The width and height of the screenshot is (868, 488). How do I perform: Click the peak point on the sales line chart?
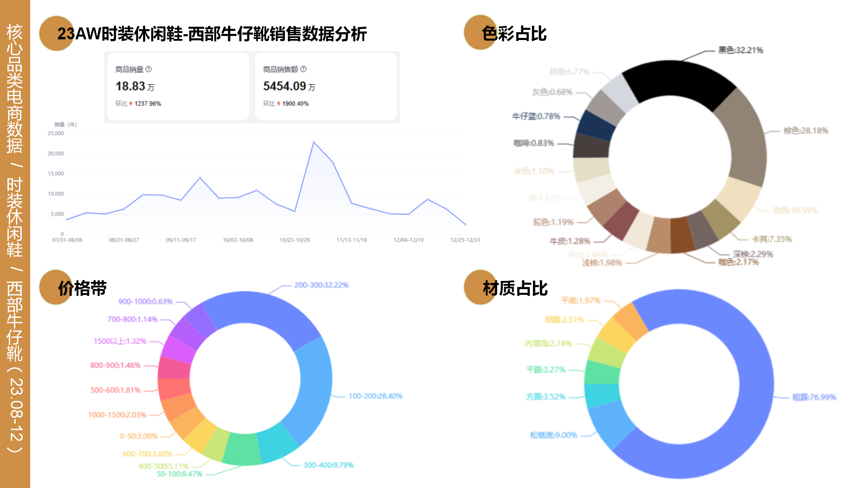(x=314, y=142)
